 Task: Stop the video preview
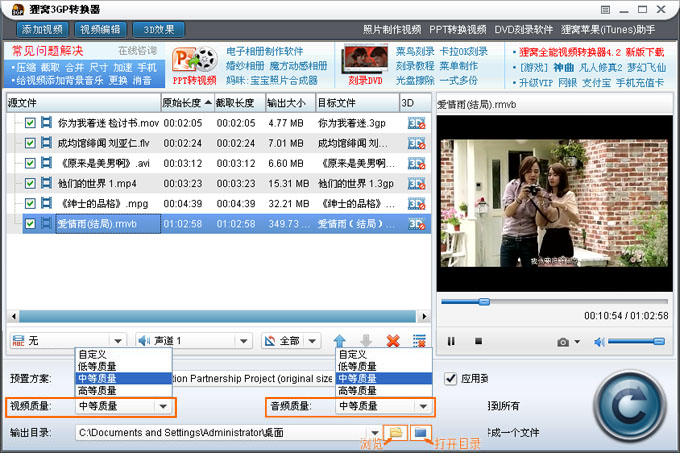[478, 341]
